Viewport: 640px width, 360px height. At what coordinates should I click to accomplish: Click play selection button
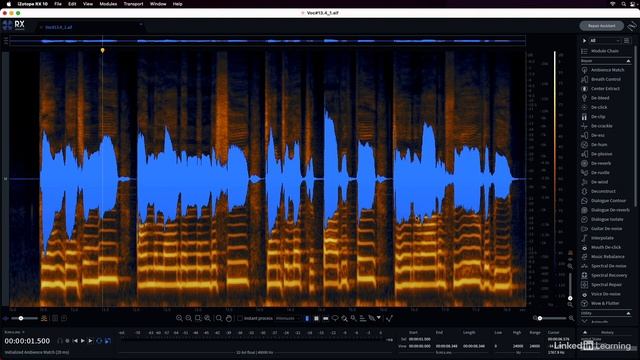tap(91, 341)
